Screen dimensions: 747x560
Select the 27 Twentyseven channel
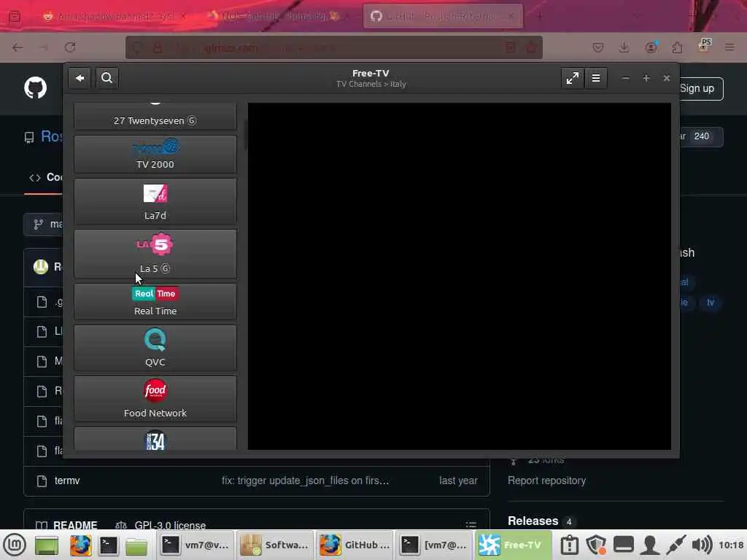[x=155, y=116]
